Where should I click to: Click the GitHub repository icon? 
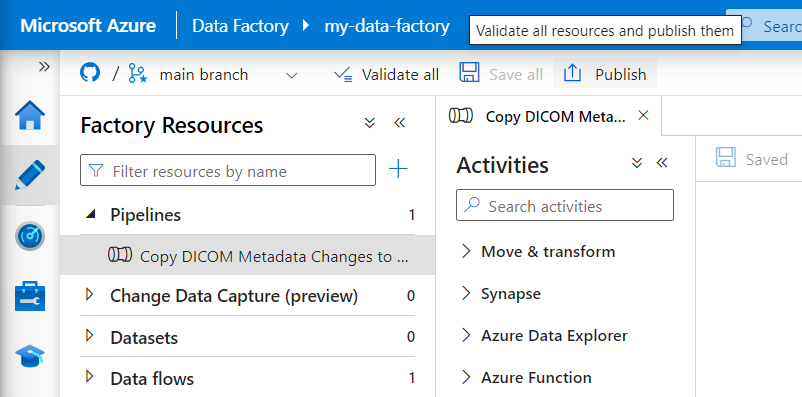(x=90, y=74)
